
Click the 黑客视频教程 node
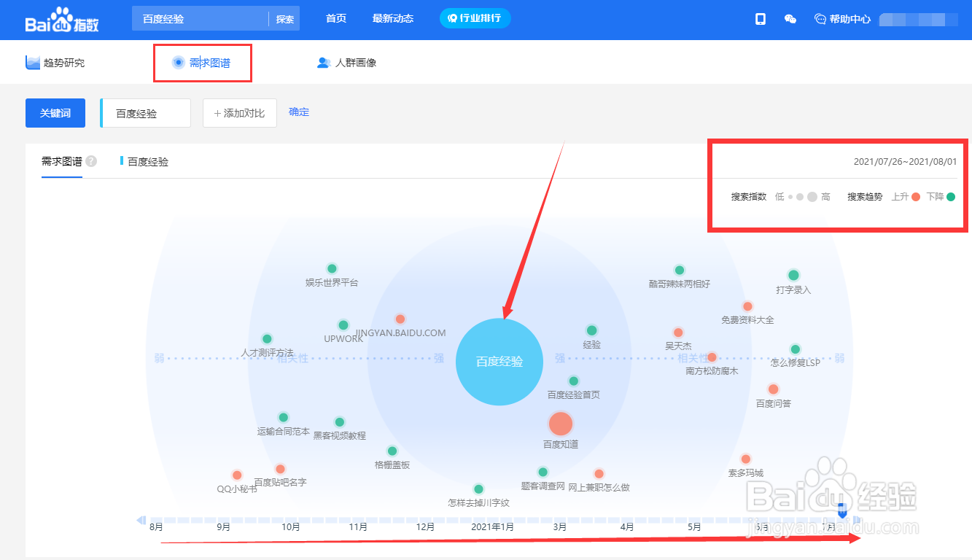[339, 421]
